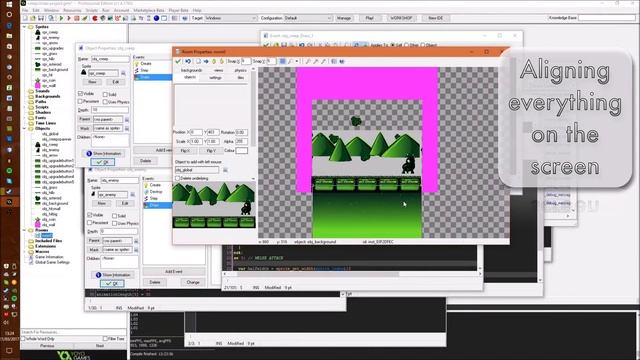Click Change button in obj_enemy events

pos(193,282)
